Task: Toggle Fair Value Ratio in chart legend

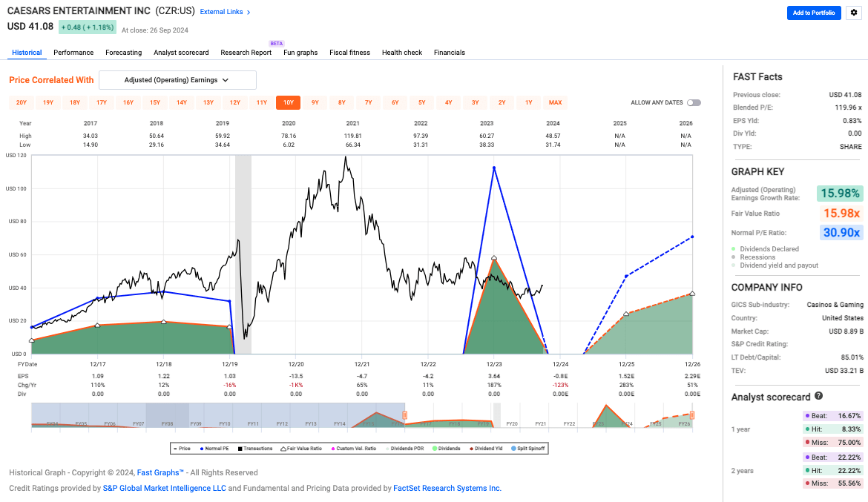Action: pyautogui.click(x=301, y=449)
